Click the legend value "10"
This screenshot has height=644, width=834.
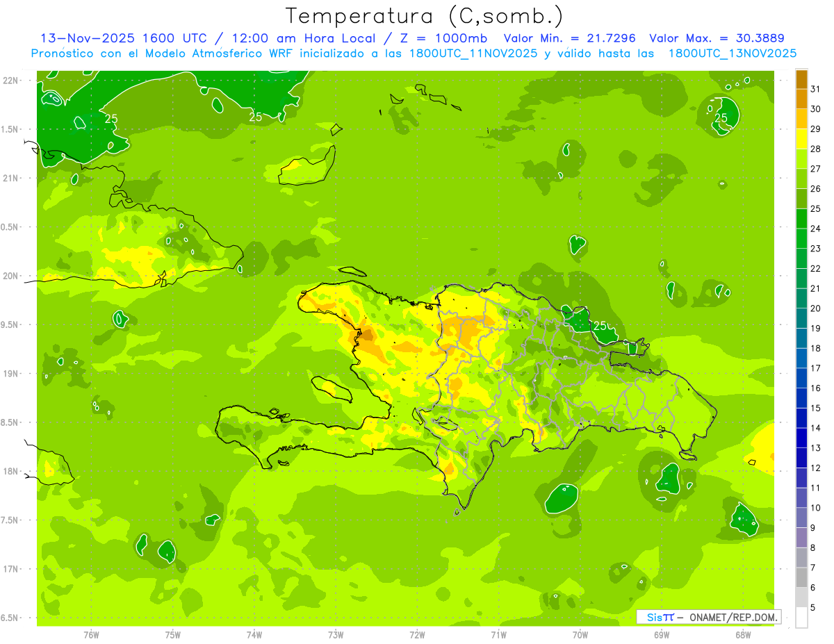(x=816, y=508)
